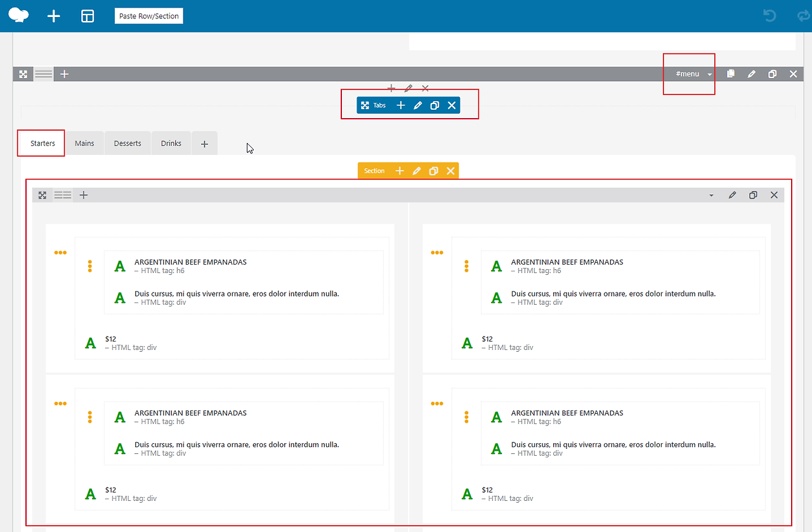Clone the Tabs element
The image size is (812, 532).
(435, 105)
